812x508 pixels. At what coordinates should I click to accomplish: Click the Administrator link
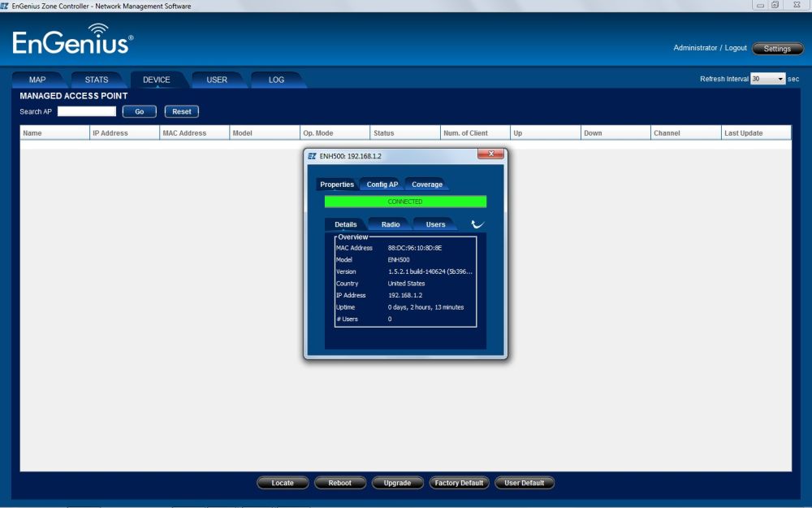tap(695, 48)
